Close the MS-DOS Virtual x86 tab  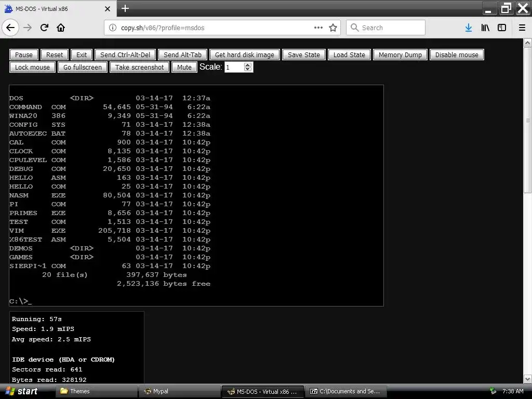[108, 9]
